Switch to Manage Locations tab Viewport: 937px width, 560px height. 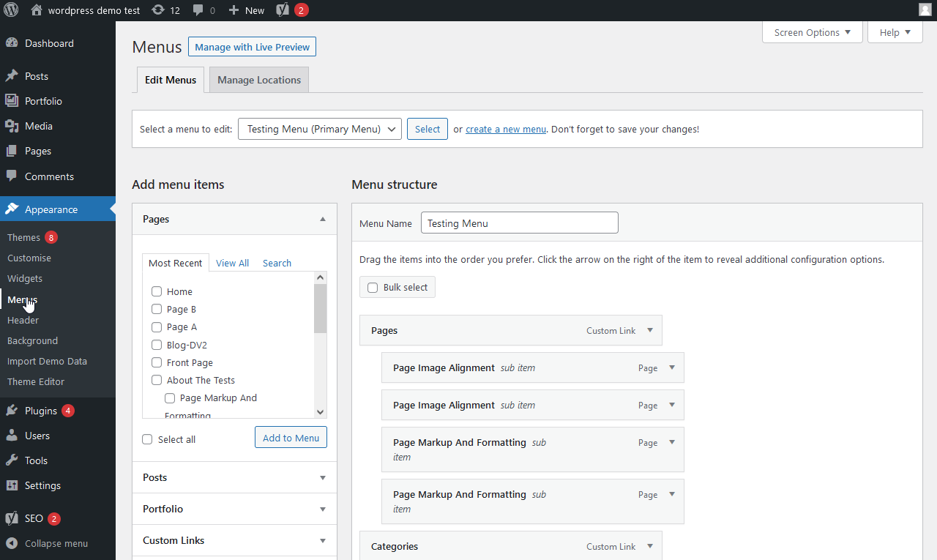coord(259,80)
